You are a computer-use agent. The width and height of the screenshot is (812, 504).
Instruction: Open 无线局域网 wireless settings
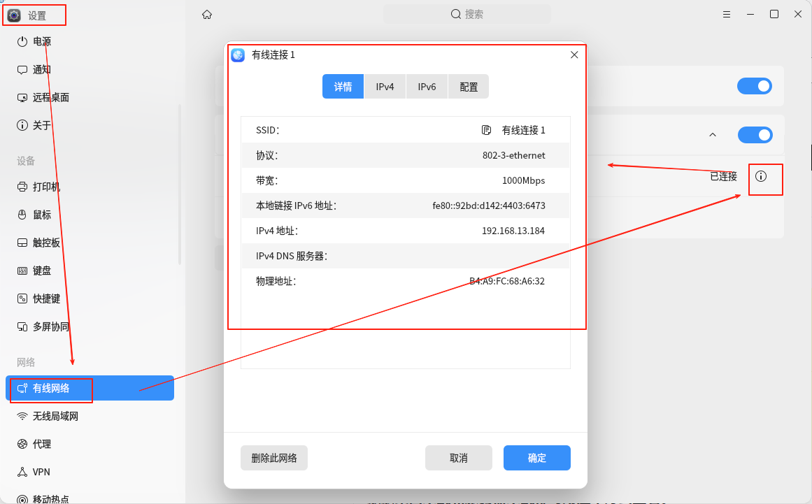pos(55,416)
